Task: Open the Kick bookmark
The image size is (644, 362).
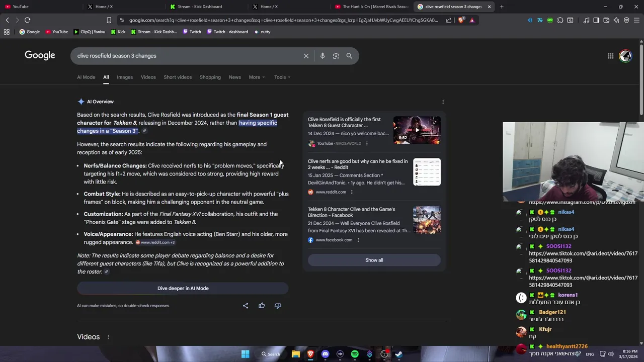Action: (x=118, y=32)
